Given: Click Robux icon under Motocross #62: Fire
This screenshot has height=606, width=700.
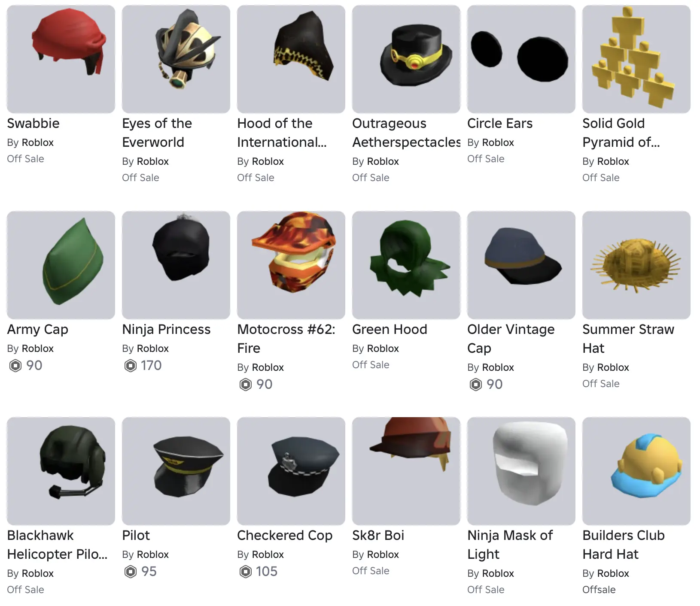Looking at the screenshot, I should click(246, 385).
